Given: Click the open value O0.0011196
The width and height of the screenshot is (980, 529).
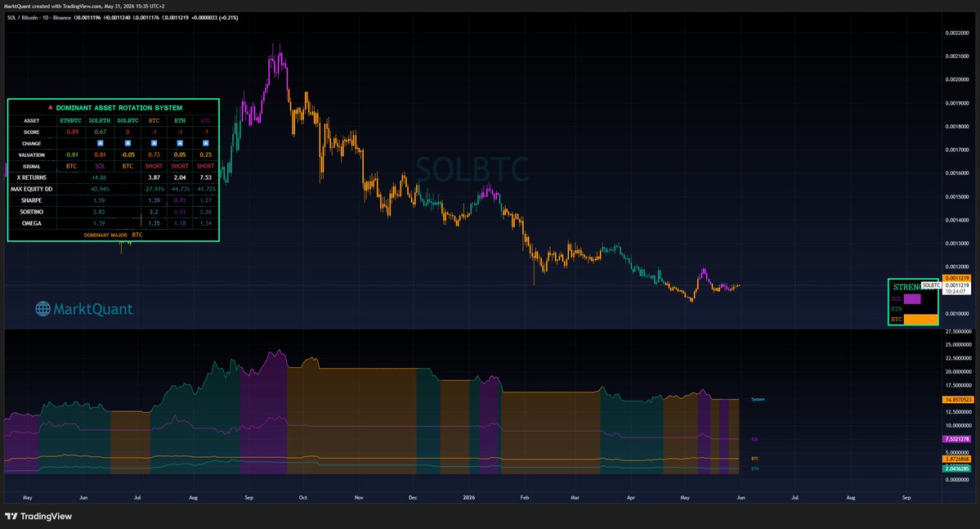Looking at the screenshot, I should tap(88, 17).
